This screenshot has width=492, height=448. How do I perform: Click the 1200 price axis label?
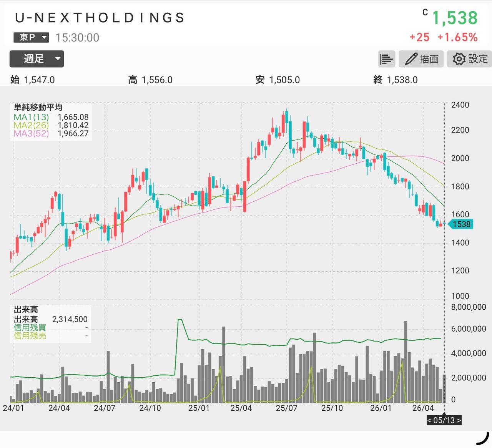coord(460,270)
